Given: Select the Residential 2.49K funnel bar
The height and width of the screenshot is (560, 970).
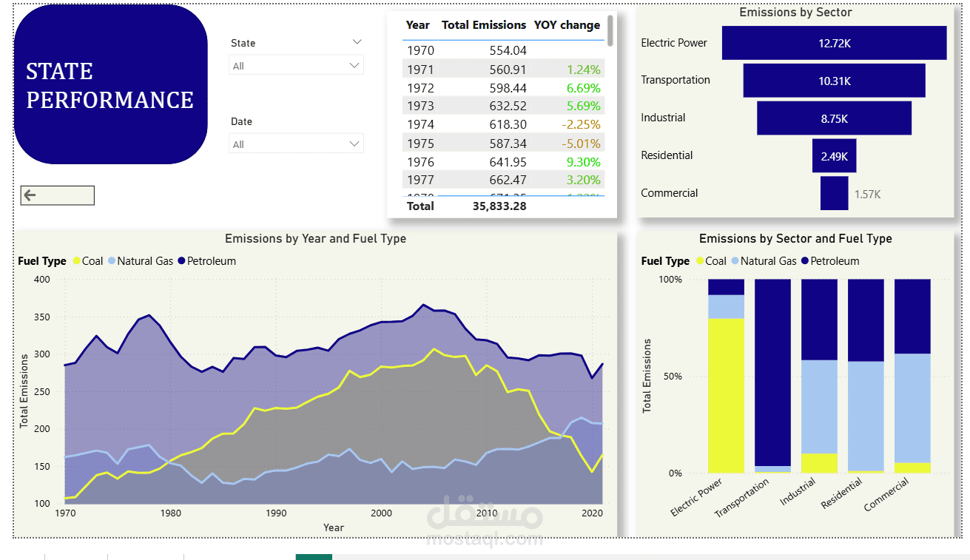Looking at the screenshot, I should (x=834, y=156).
